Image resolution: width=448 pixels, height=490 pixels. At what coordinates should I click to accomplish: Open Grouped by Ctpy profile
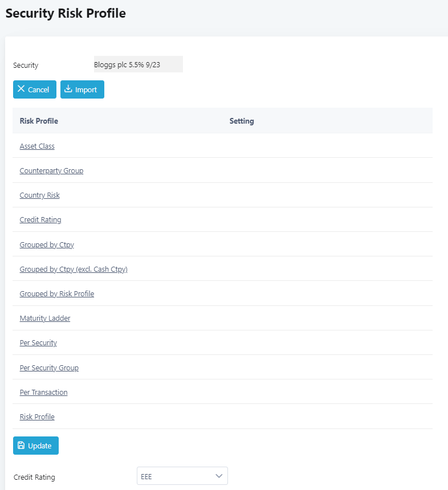pos(47,245)
